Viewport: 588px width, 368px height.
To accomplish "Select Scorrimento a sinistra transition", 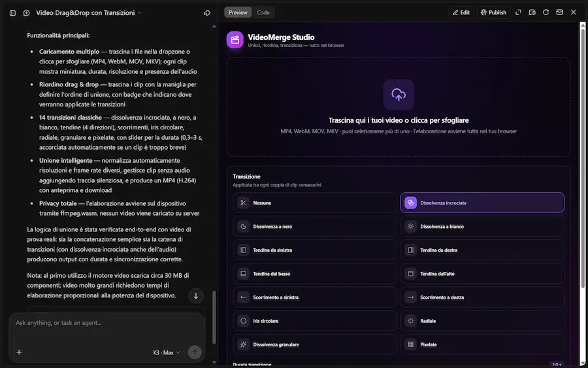I will pyautogui.click(x=315, y=297).
